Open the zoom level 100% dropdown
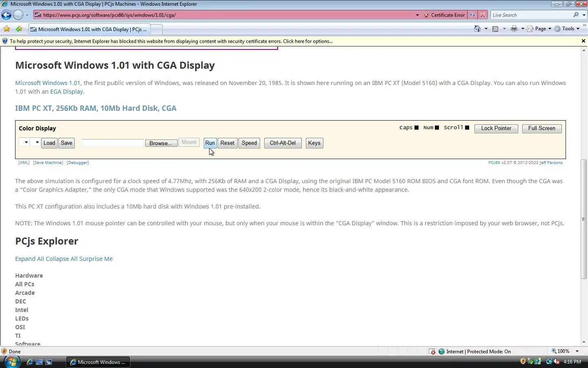The height and width of the screenshot is (368, 588). [x=577, y=351]
